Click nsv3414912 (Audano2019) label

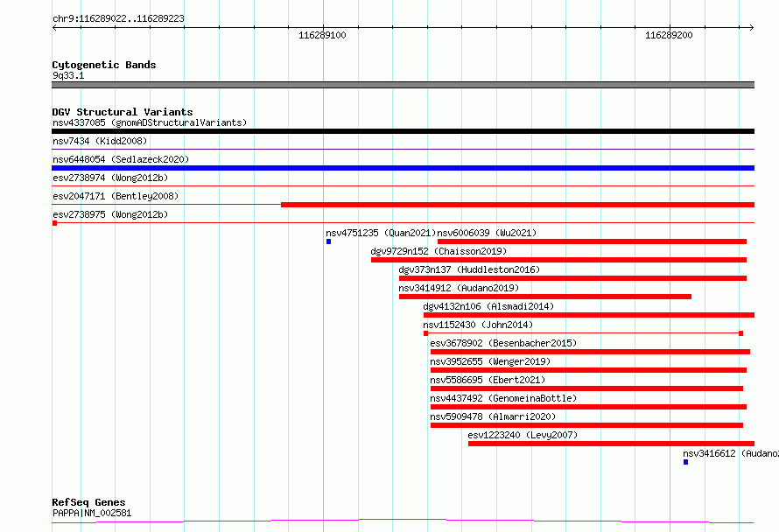(x=459, y=288)
